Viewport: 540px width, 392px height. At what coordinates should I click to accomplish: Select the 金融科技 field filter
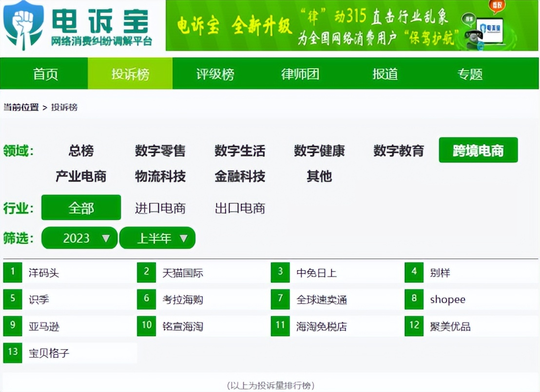[240, 176]
